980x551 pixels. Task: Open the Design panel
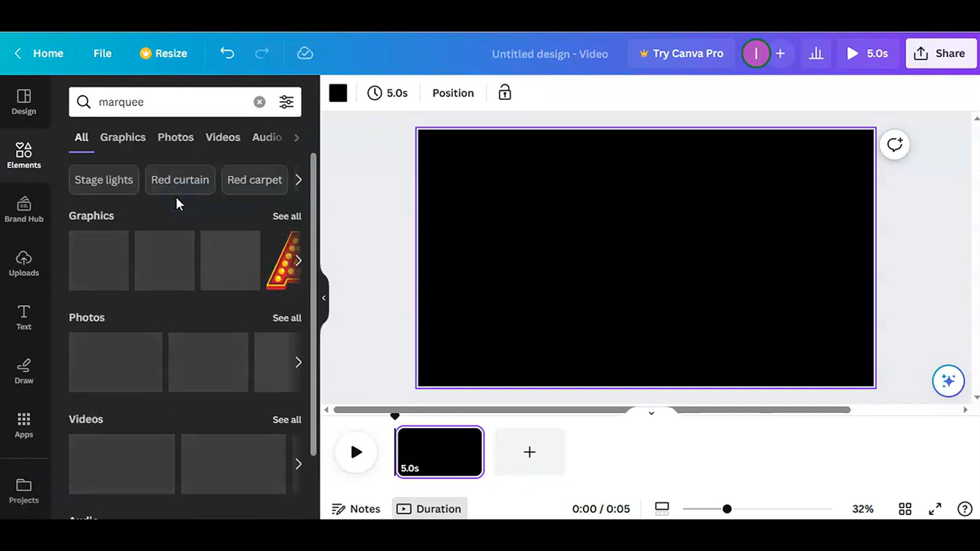(24, 102)
